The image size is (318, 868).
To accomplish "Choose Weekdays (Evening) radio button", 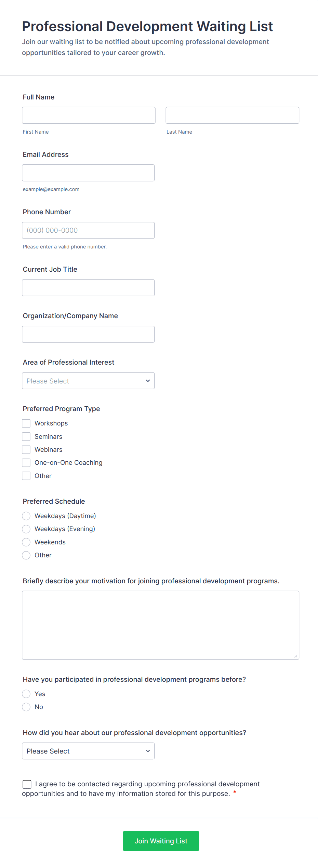I will 26,529.
